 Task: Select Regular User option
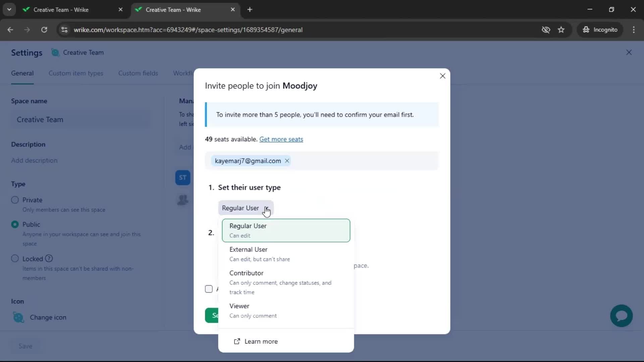pyautogui.click(x=286, y=231)
